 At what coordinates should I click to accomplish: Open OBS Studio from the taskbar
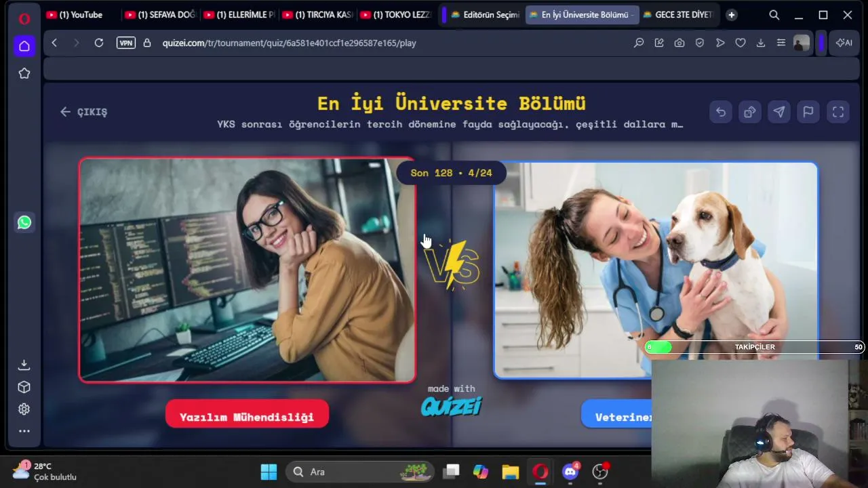(x=600, y=472)
